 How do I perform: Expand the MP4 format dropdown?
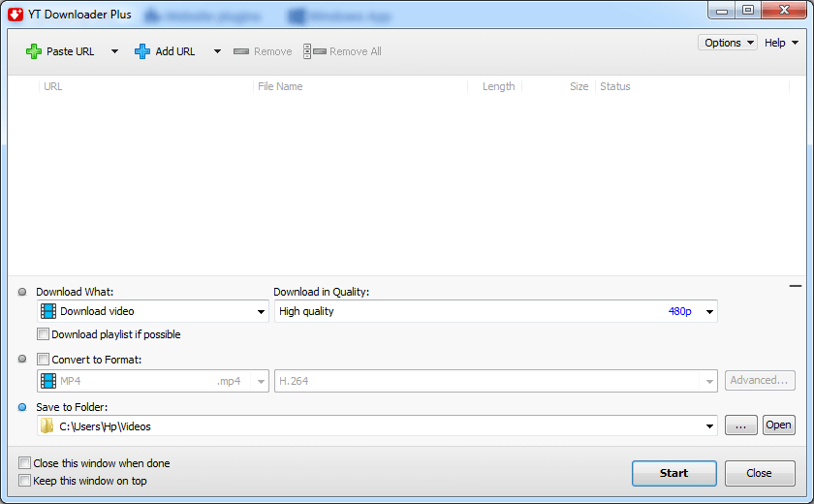(261, 382)
